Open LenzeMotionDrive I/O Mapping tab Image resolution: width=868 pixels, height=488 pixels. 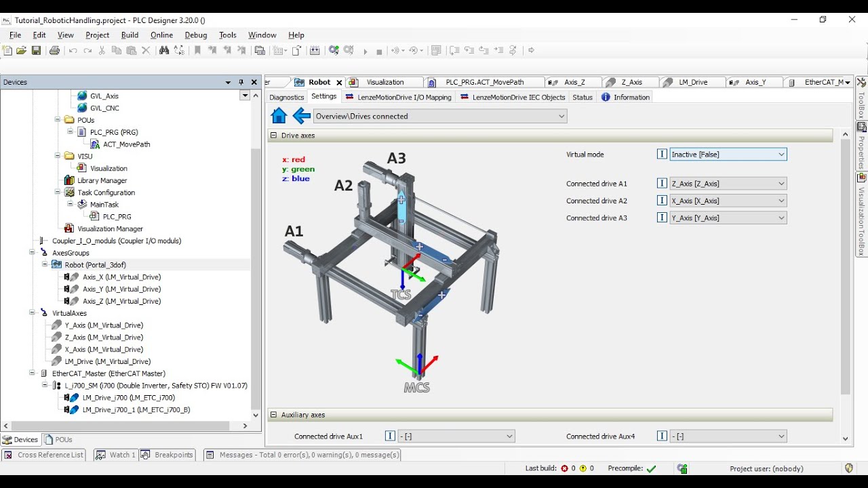tap(398, 98)
